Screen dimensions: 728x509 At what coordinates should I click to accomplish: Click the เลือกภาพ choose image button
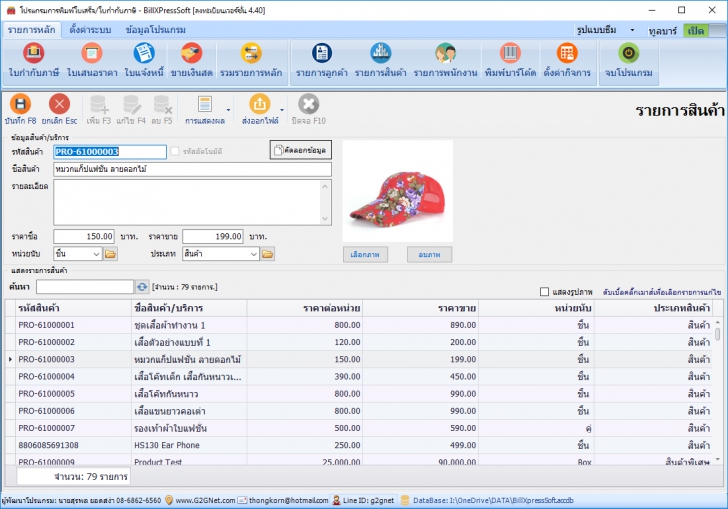coord(365,255)
